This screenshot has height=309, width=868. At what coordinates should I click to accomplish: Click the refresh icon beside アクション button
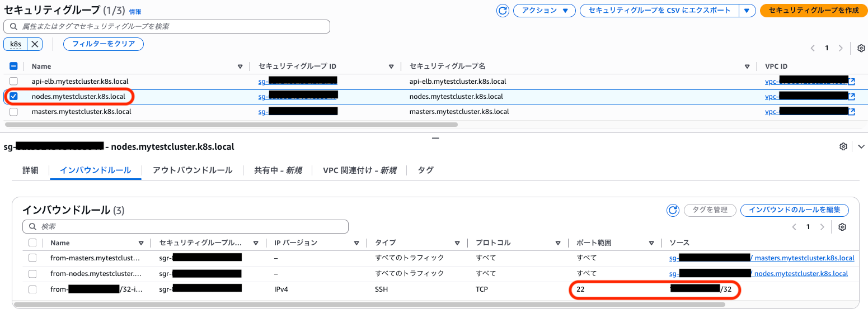pyautogui.click(x=503, y=11)
